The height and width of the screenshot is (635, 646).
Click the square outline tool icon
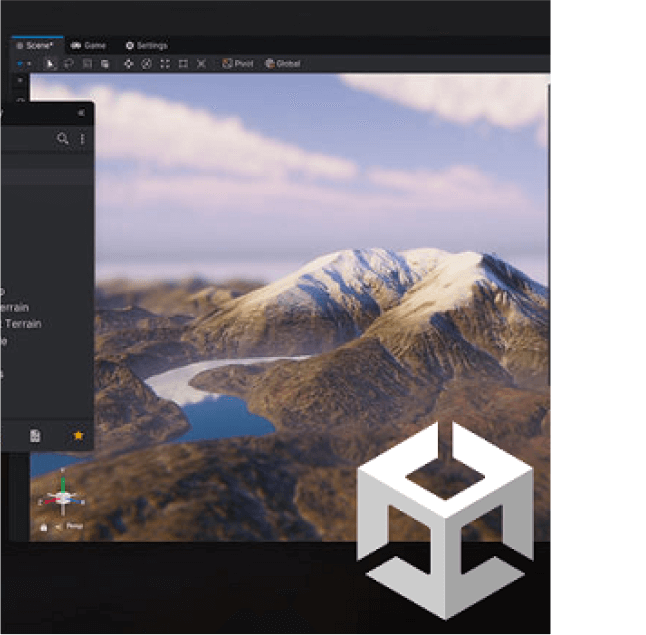coord(87,64)
